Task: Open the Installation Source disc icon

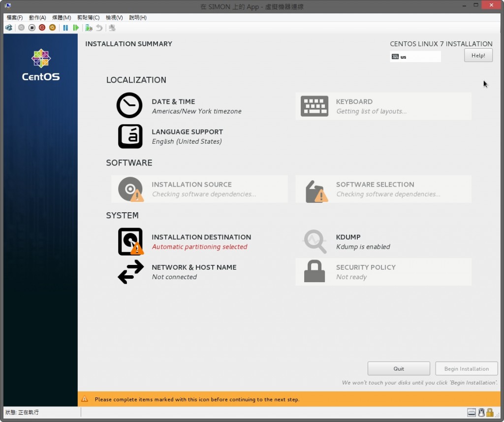Action: point(130,189)
